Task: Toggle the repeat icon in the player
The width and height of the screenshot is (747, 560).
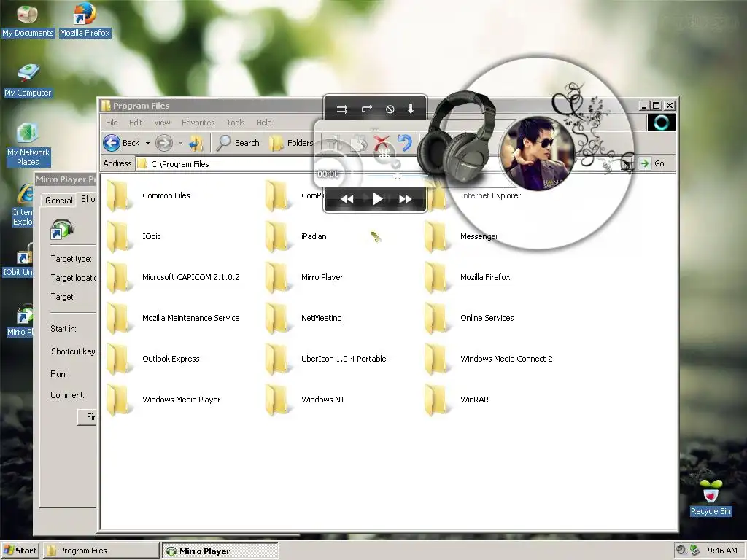Action: 366,109
